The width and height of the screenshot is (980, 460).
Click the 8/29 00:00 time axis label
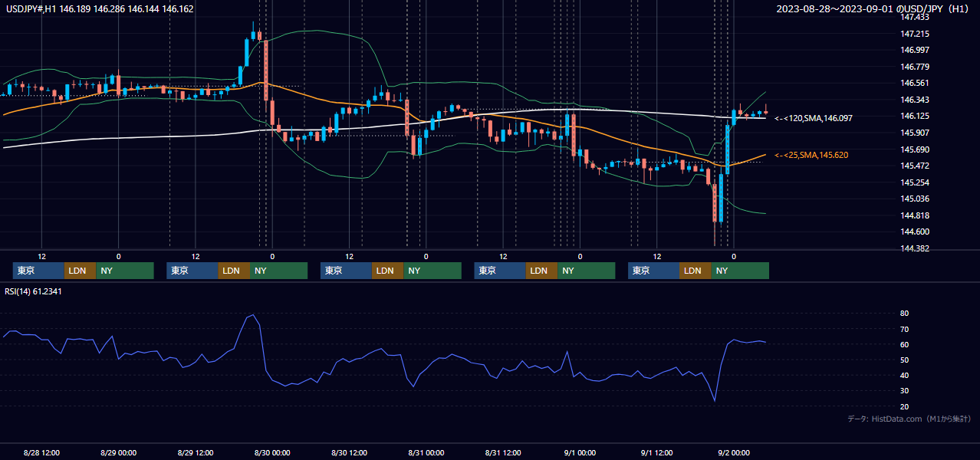pos(118,453)
